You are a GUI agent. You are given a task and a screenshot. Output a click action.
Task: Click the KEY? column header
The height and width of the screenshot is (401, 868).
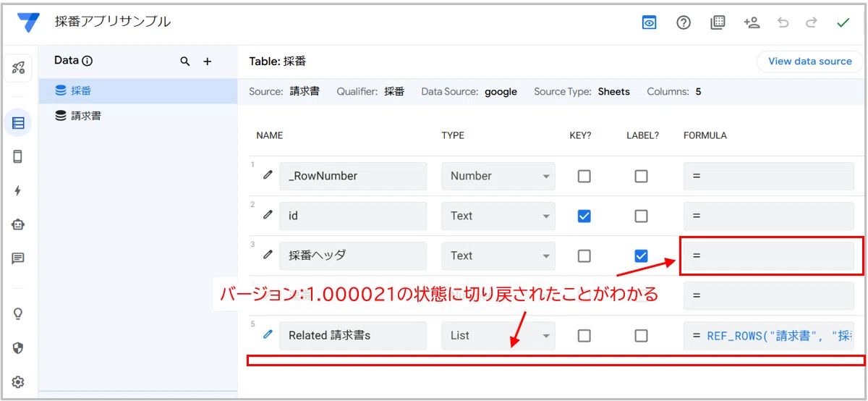(581, 135)
